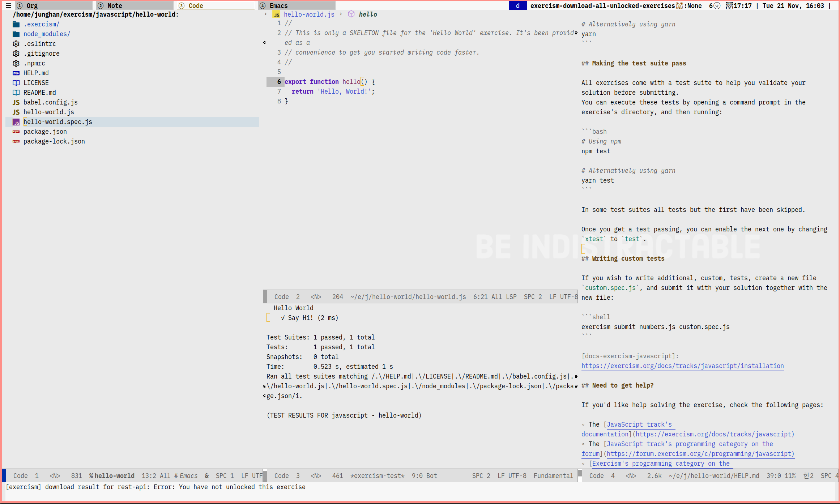This screenshot has height=504, width=840.
Task: Click the 'Say Hi!' test result line
Action: pyautogui.click(x=310, y=318)
